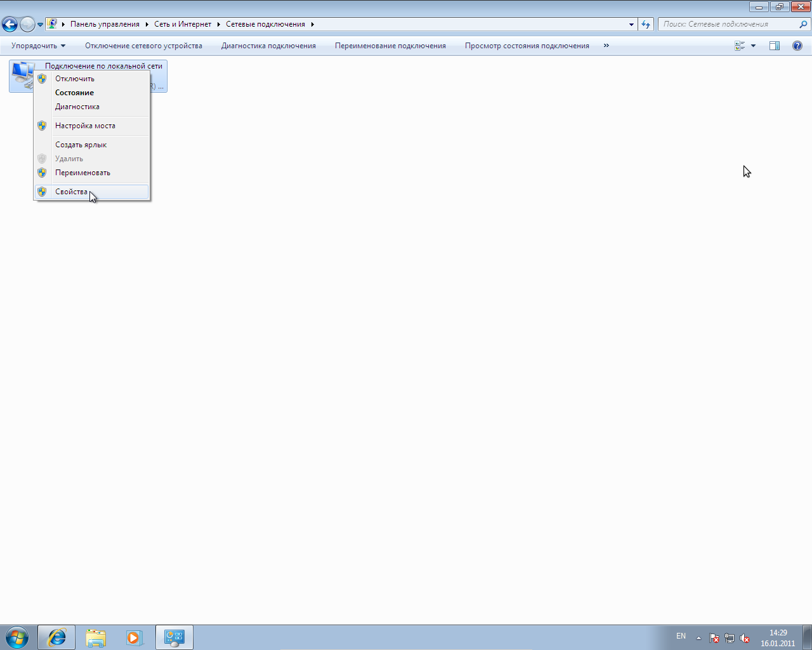Select 'Панель управления' breadcrumb
The width and height of the screenshot is (812, 650).
[x=105, y=24]
